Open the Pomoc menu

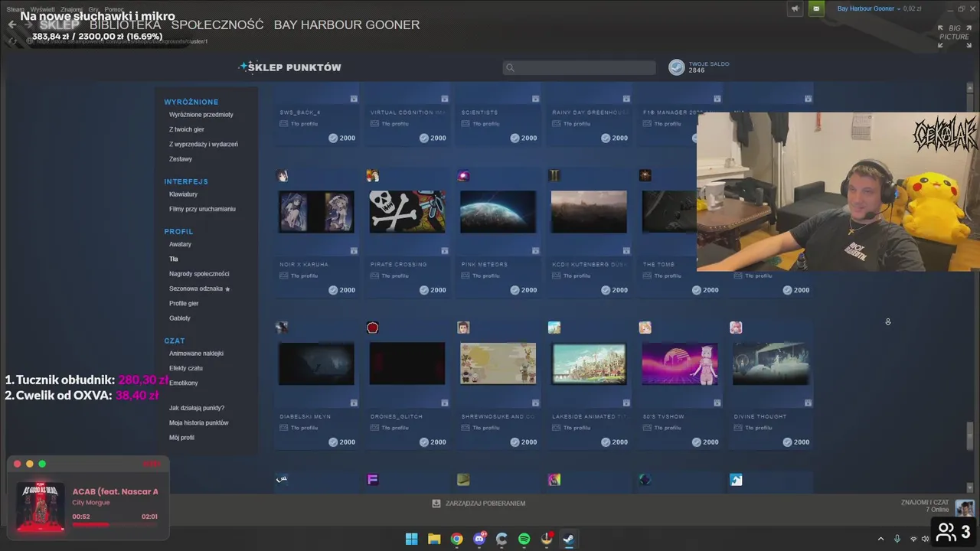pyautogui.click(x=114, y=9)
